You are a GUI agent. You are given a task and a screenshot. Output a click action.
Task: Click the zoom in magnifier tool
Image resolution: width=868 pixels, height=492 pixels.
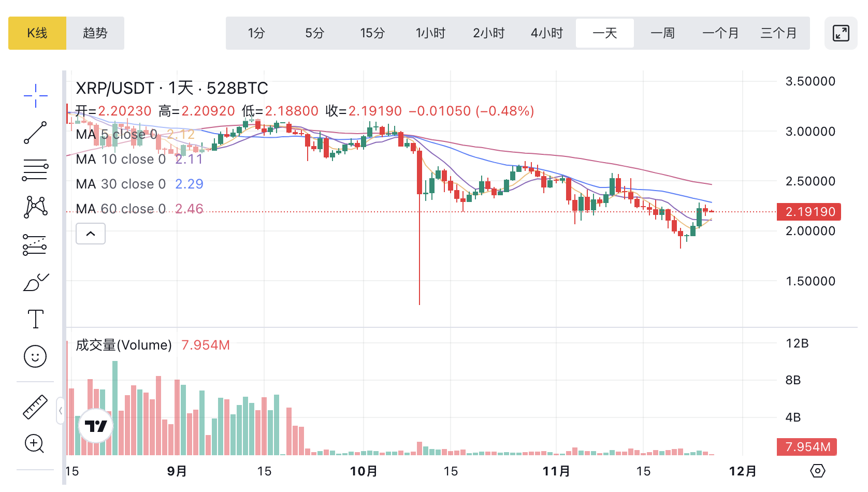click(x=35, y=444)
